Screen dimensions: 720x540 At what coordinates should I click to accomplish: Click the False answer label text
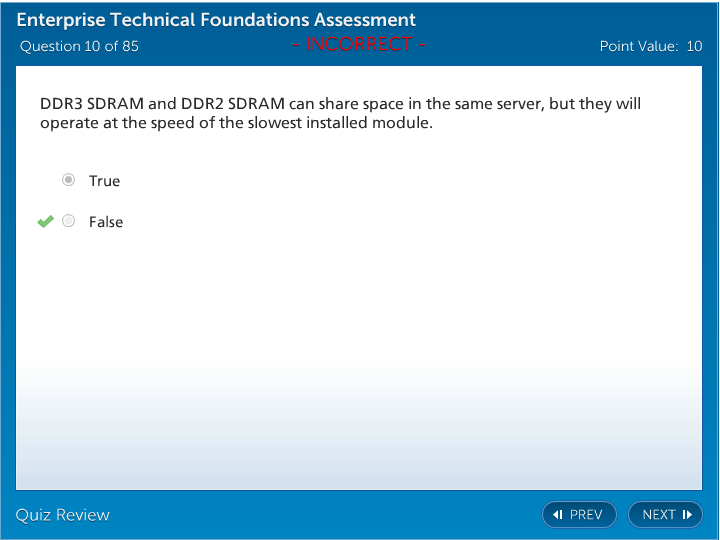pos(106,222)
